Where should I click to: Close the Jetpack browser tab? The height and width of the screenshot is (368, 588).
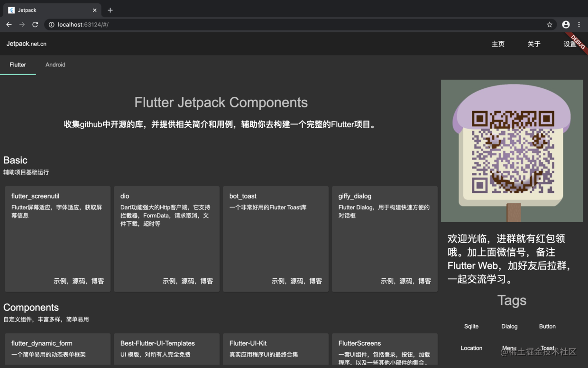(x=95, y=10)
